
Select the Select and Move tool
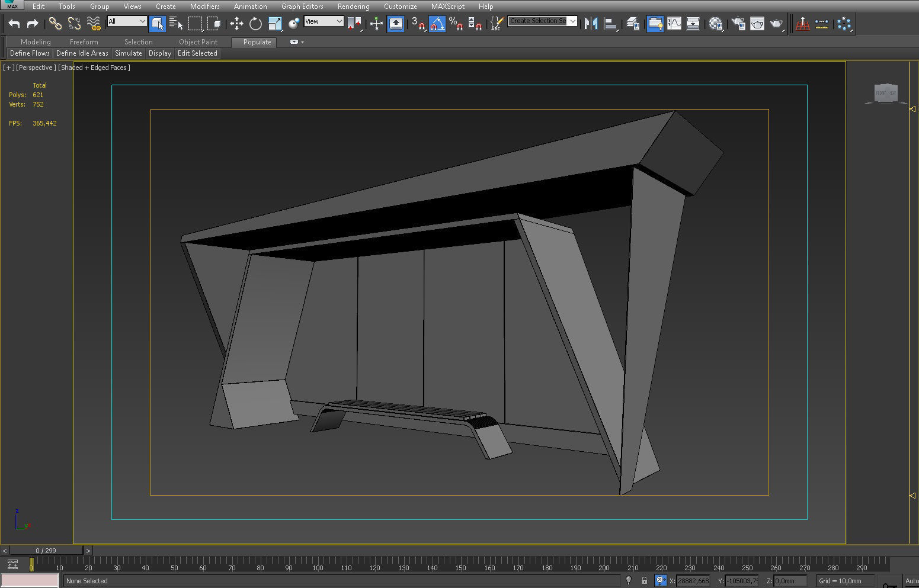tap(236, 24)
